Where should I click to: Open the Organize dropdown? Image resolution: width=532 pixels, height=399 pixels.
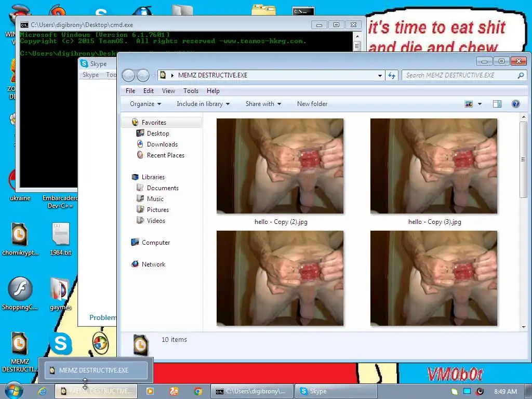coord(145,104)
